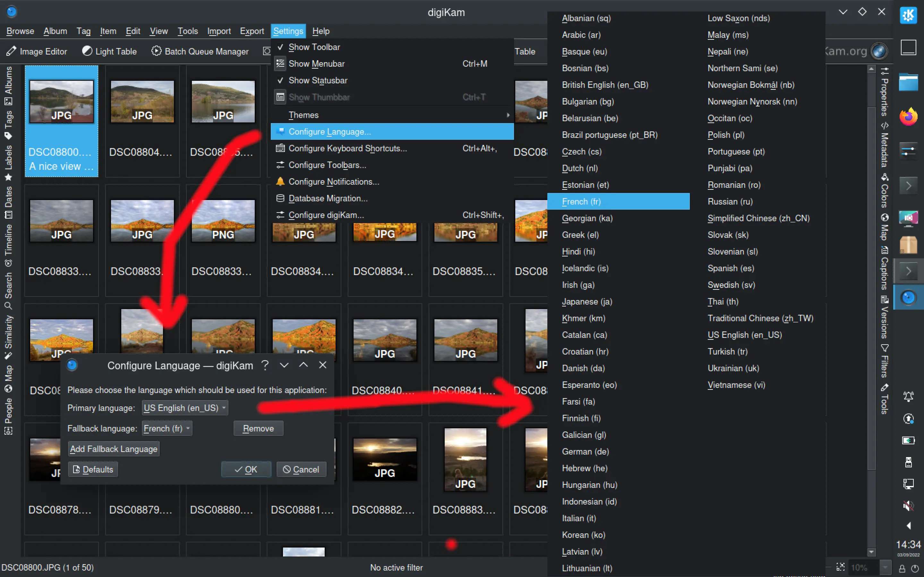The width and height of the screenshot is (924, 577).
Task: Expand the Themes submenu
Action: coord(304,115)
